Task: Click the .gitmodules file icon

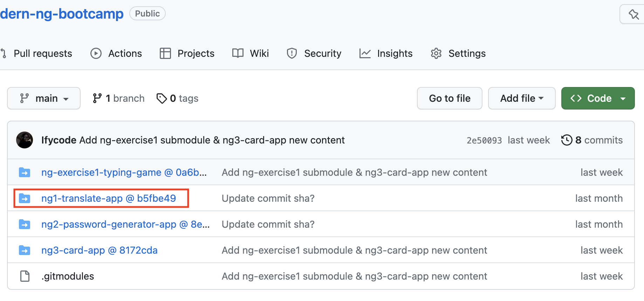Action: click(25, 276)
